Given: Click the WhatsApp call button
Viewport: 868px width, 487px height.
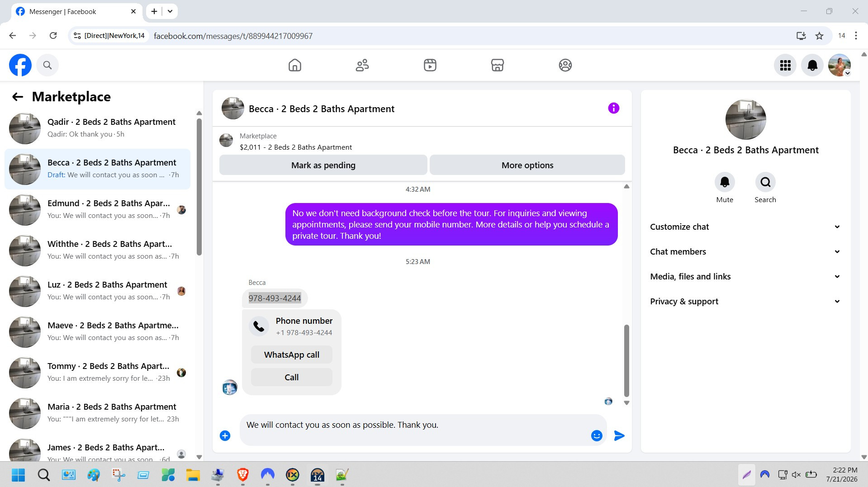Looking at the screenshot, I should 292,355.
